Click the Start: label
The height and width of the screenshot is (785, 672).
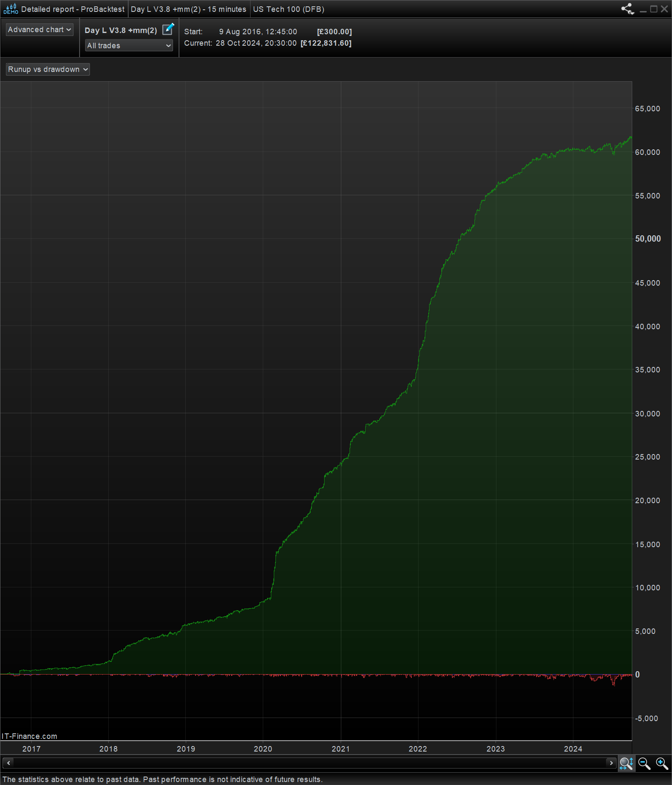coord(193,32)
